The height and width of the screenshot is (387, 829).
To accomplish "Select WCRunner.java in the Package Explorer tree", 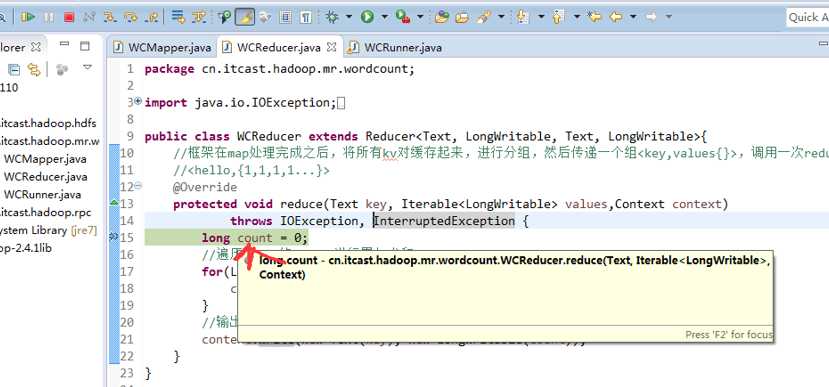I will click(42, 195).
